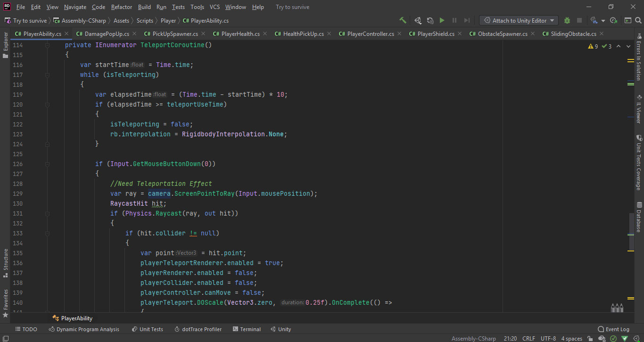Open CRLF line separator selector
Viewport: 644px width, 342px height.
(528, 339)
